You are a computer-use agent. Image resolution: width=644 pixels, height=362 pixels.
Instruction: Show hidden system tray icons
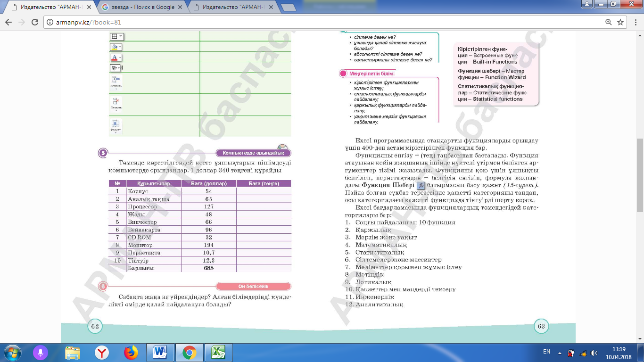(560, 352)
